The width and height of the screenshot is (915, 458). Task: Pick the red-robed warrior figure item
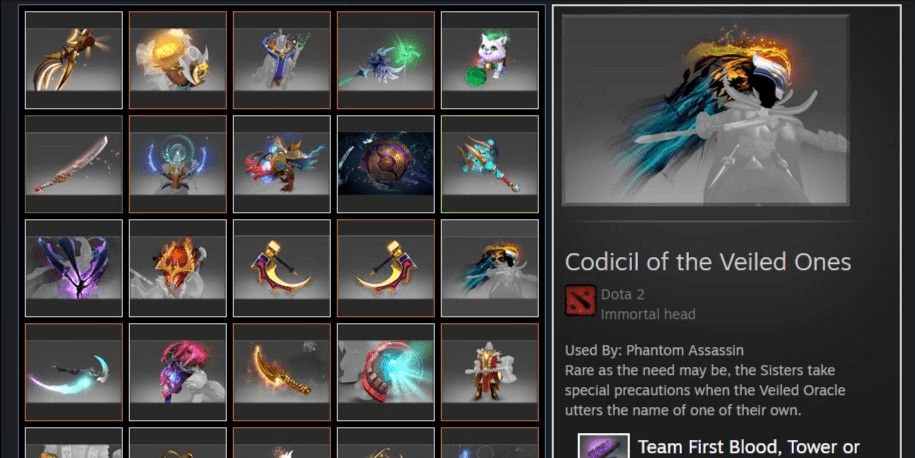pos(490,372)
